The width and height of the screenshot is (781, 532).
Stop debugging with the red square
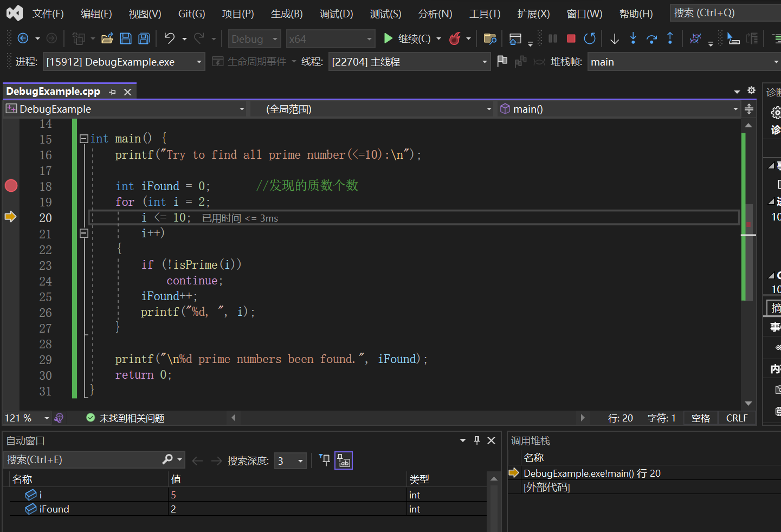pos(571,38)
